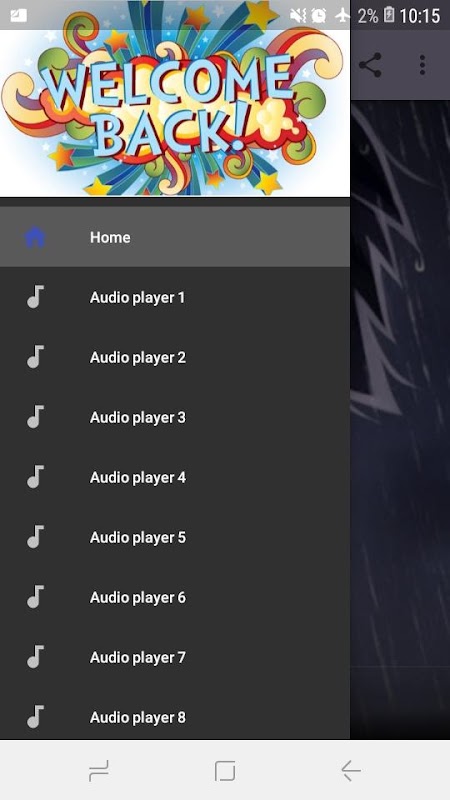Viewport: 450px width, 800px height.
Task: Click the blue Home house icon
Action: coord(35,237)
